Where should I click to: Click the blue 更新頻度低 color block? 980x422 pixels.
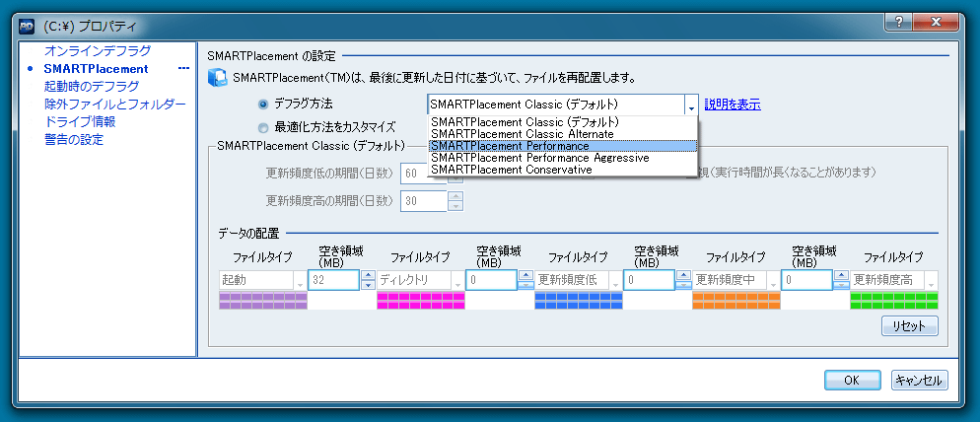click(x=578, y=301)
